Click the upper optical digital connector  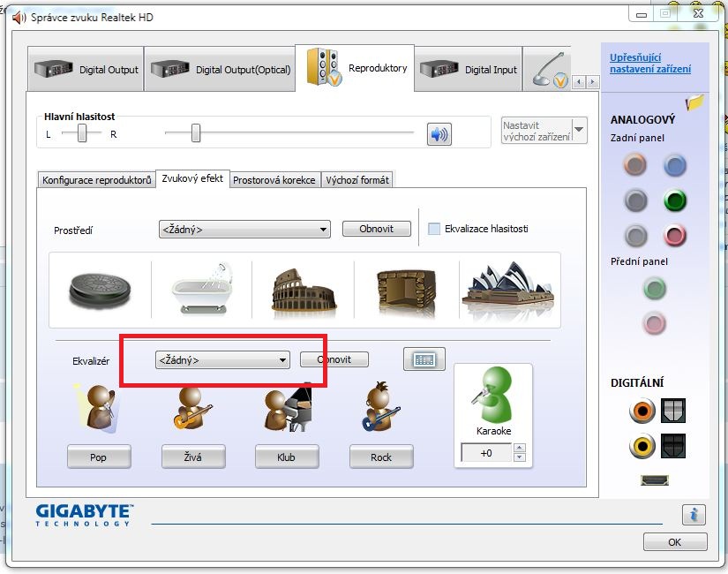[x=673, y=411]
